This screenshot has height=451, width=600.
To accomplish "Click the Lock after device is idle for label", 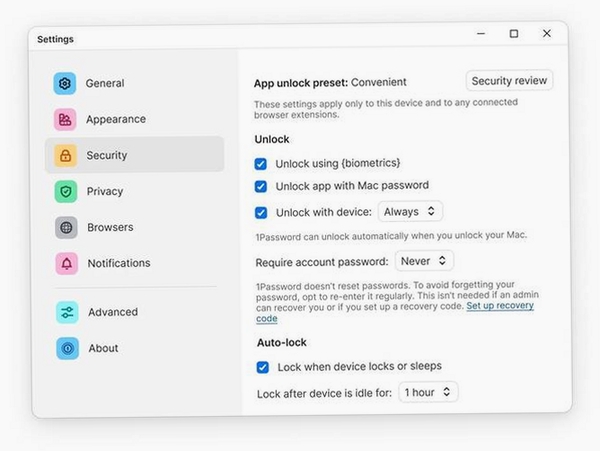I will 324,394.
